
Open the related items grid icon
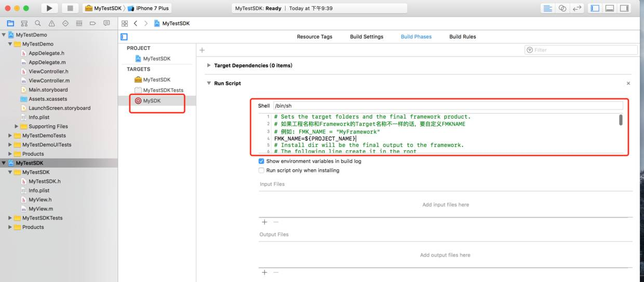[125, 23]
